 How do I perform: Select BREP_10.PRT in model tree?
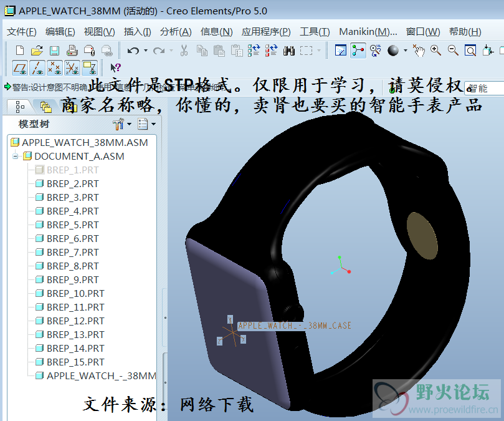(x=70, y=294)
